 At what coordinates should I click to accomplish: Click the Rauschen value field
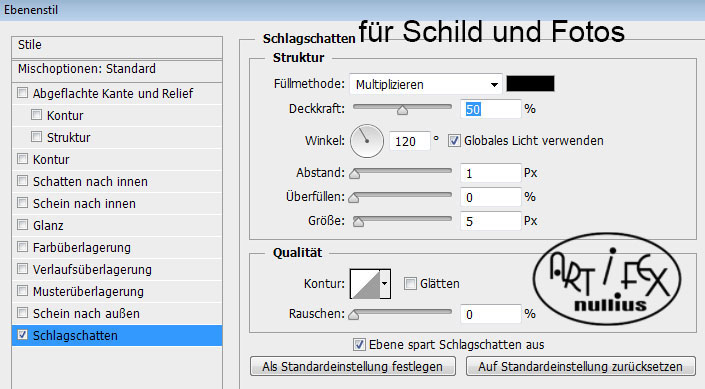point(491,314)
